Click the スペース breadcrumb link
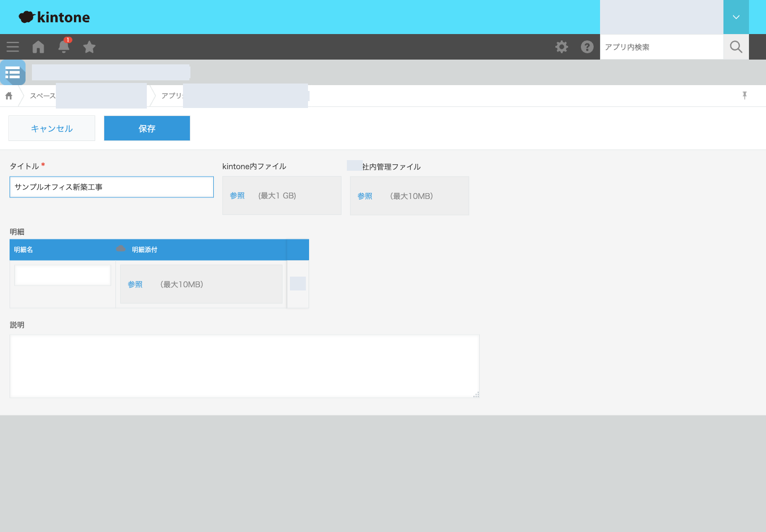This screenshot has height=532, width=766. 43,96
